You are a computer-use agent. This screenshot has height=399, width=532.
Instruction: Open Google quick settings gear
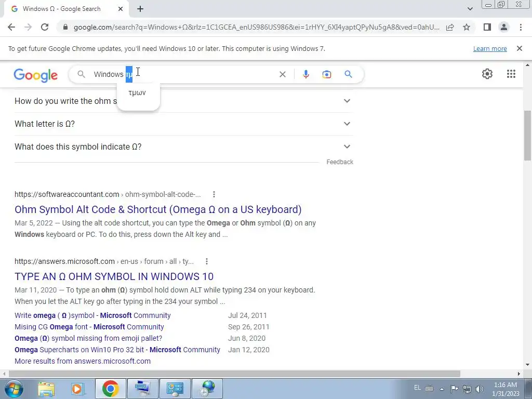tap(487, 74)
